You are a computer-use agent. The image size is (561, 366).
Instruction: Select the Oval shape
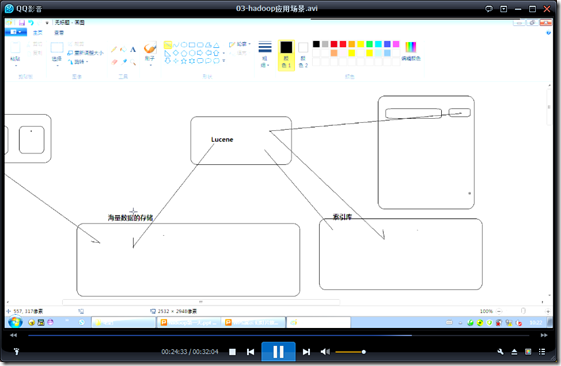[x=184, y=45]
